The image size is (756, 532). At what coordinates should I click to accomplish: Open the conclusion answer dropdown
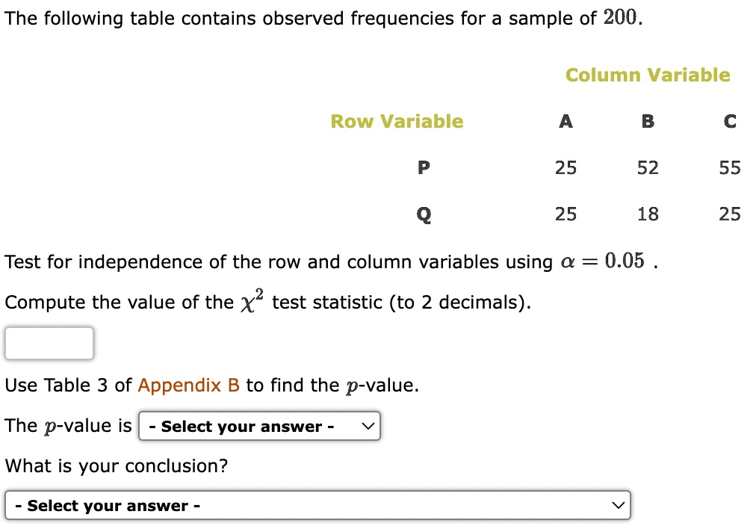click(x=317, y=505)
